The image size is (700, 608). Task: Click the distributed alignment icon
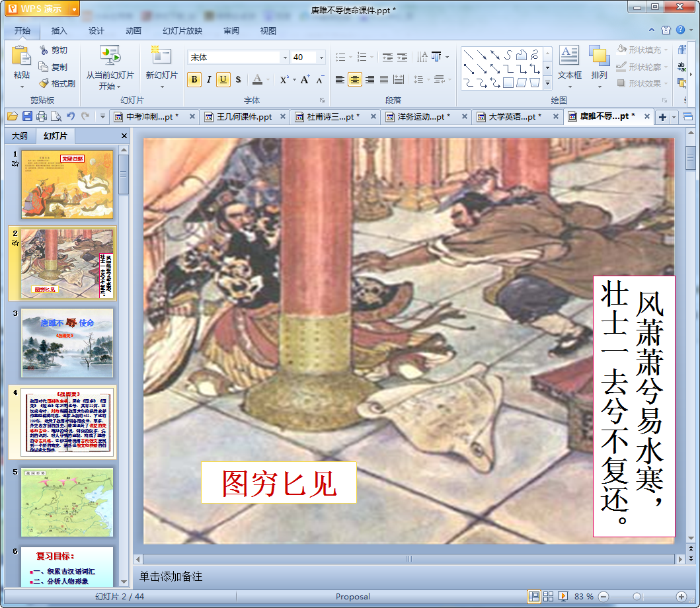click(x=399, y=79)
